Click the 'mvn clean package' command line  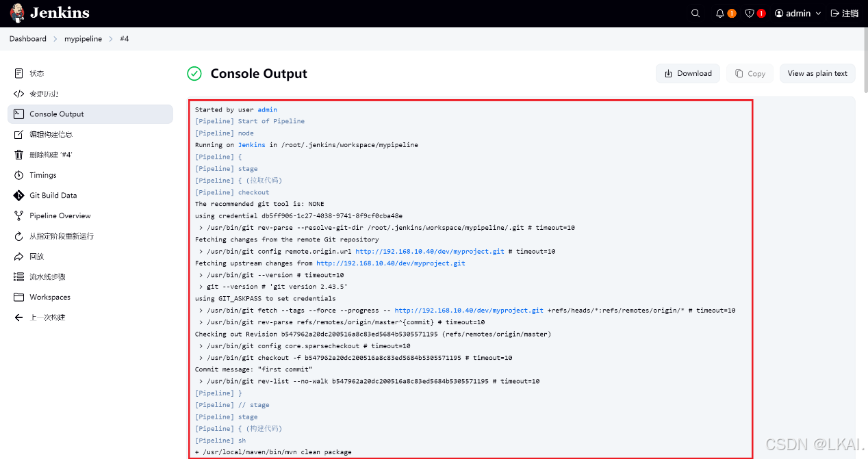pos(273,452)
